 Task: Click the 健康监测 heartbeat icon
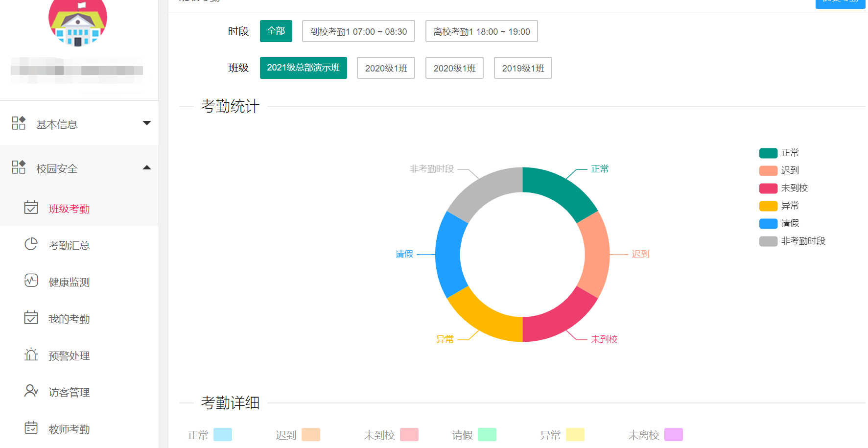tap(31, 281)
